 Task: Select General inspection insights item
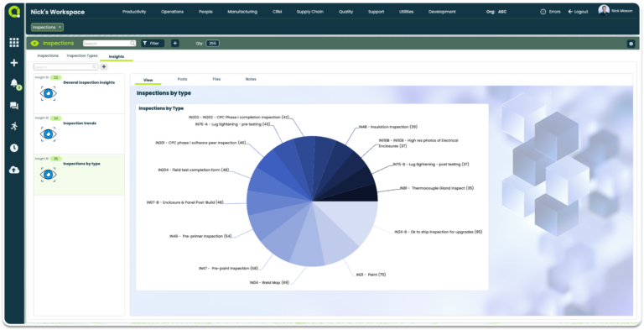coord(79,94)
